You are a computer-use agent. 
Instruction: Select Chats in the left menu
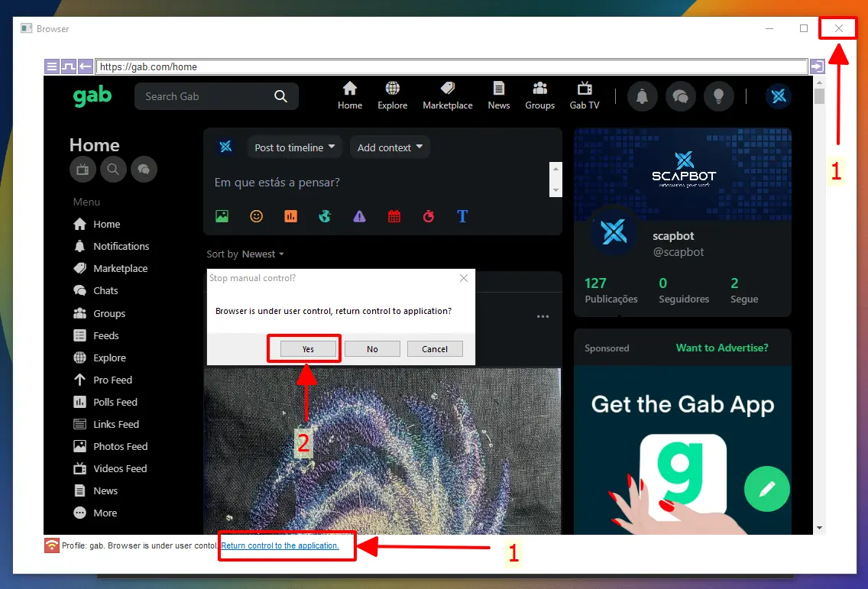pos(96,290)
